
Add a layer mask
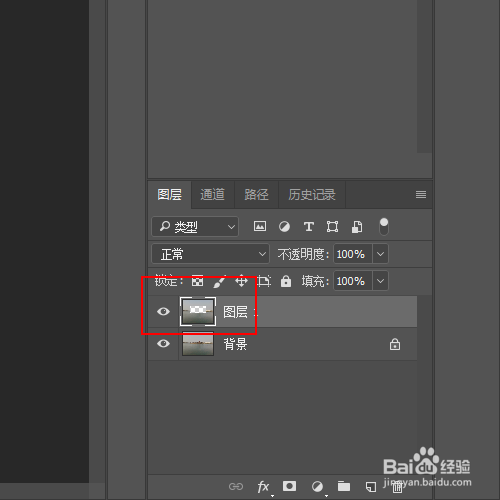289,486
